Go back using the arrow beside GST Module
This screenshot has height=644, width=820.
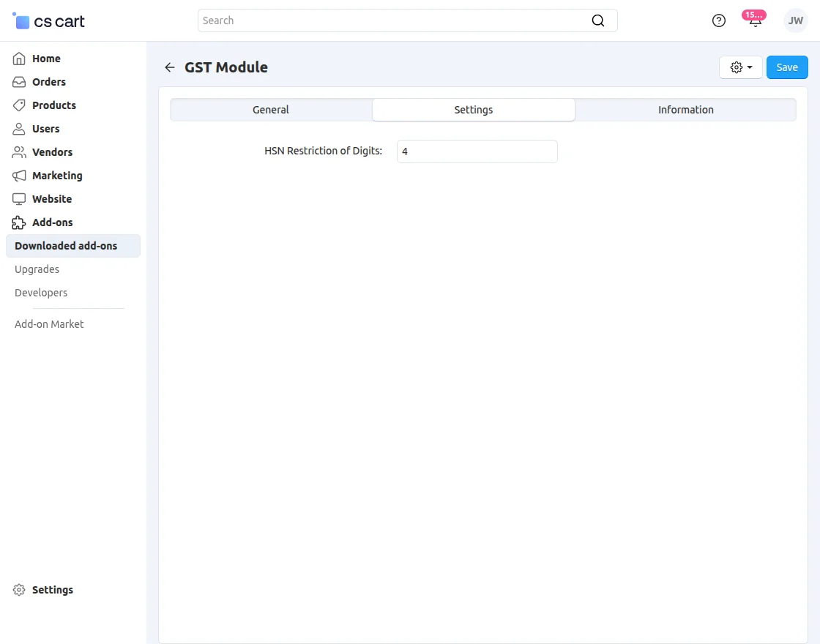coord(169,67)
